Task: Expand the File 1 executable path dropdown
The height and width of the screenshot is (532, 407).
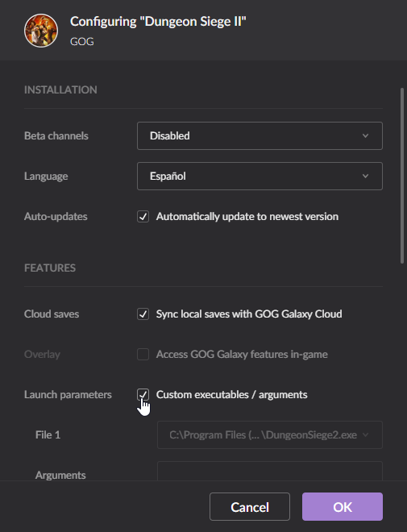Action: click(x=270, y=435)
